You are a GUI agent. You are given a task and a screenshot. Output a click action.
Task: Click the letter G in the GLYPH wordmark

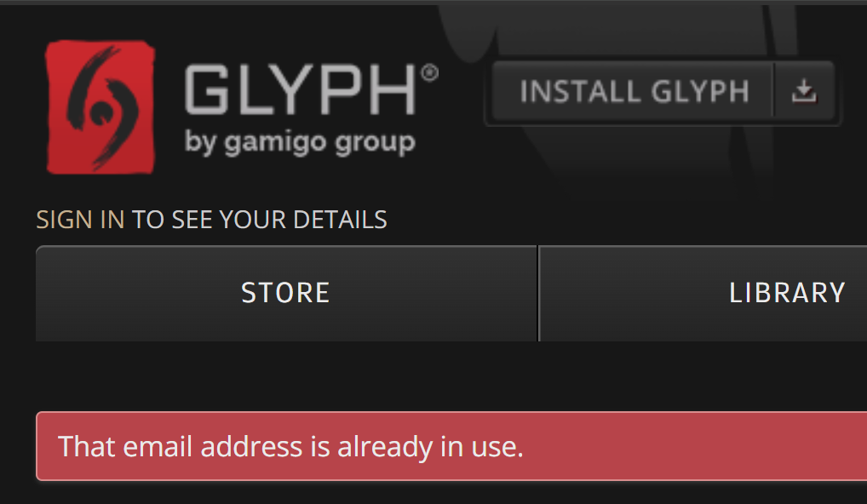tap(206, 89)
